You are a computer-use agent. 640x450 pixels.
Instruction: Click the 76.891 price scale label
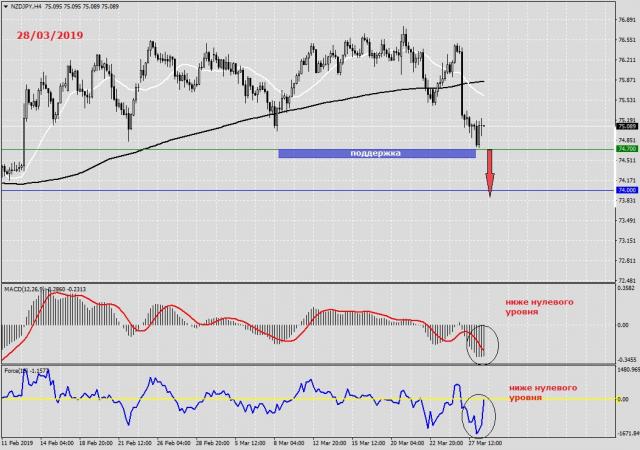(627, 20)
